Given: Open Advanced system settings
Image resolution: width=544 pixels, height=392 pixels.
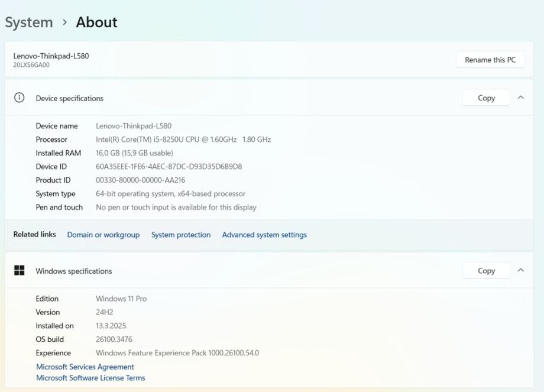Looking at the screenshot, I should point(264,235).
